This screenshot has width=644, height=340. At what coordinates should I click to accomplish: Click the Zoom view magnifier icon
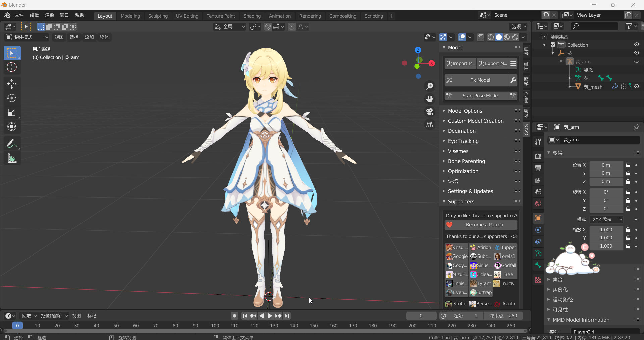(x=430, y=86)
